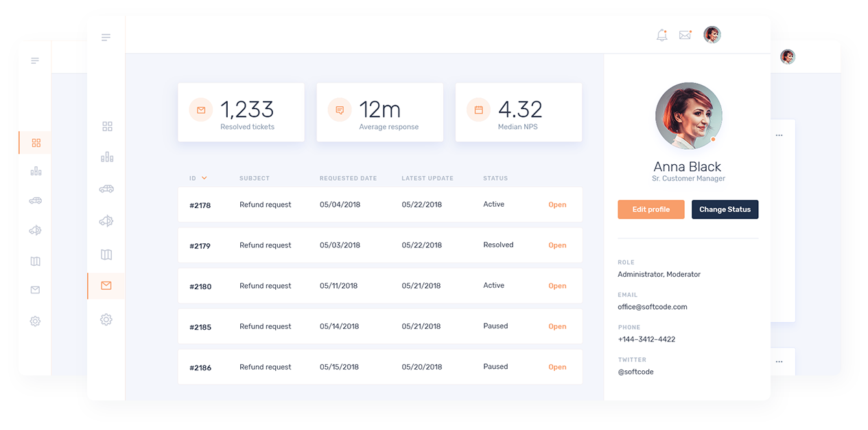Click the Edit profile button
Viewport: 868px width, 430px height.
point(650,210)
